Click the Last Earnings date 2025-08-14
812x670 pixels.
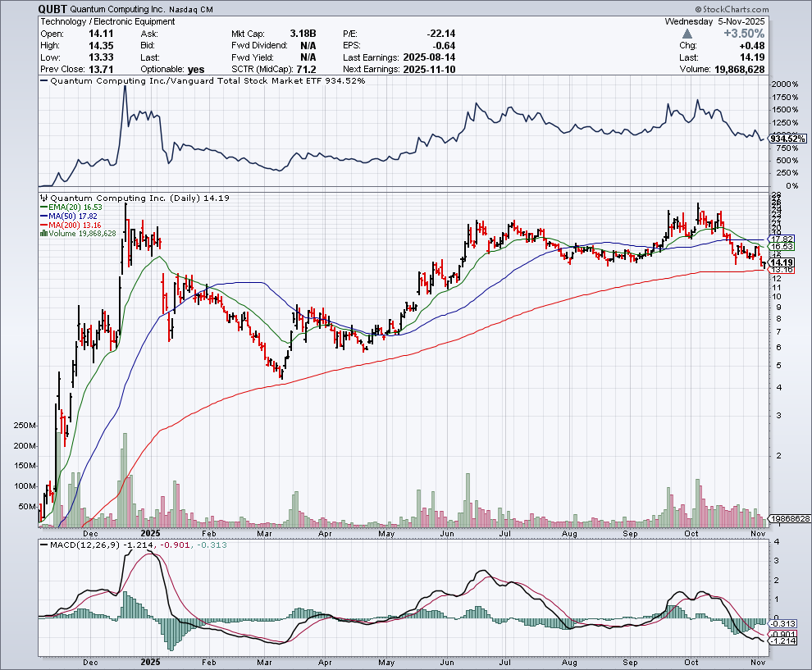[429, 57]
